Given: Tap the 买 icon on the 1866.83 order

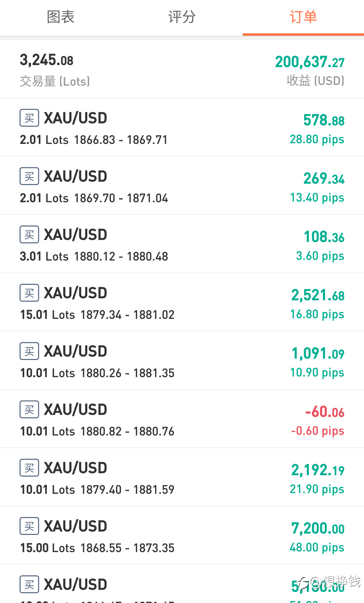Looking at the screenshot, I should point(29,118).
